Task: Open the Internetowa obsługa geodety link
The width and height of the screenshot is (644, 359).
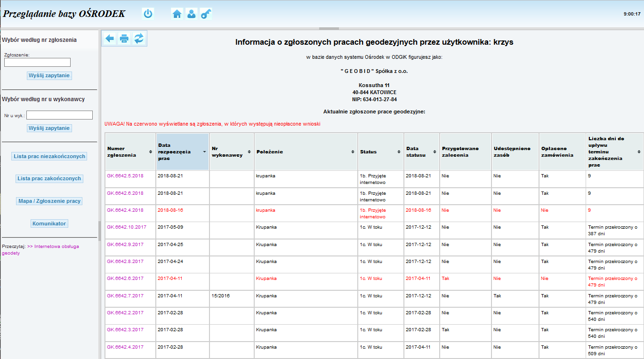Action: pos(40,249)
